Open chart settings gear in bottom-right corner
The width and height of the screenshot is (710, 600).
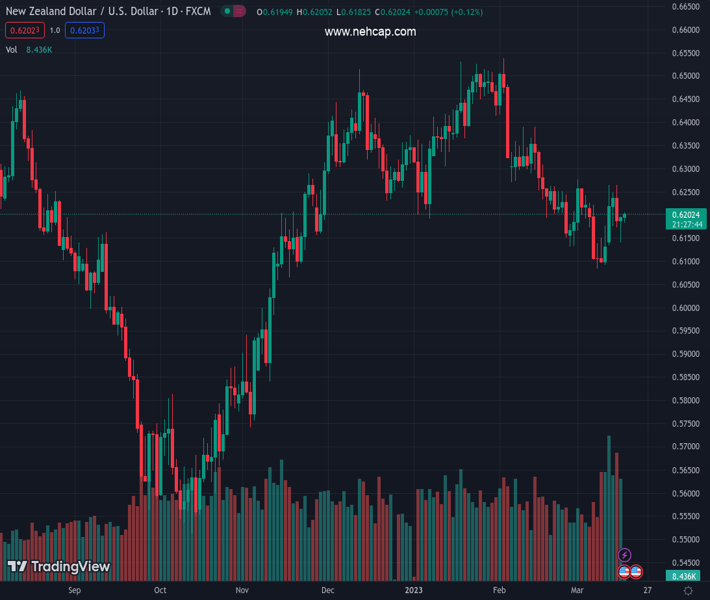tap(688, 591)
